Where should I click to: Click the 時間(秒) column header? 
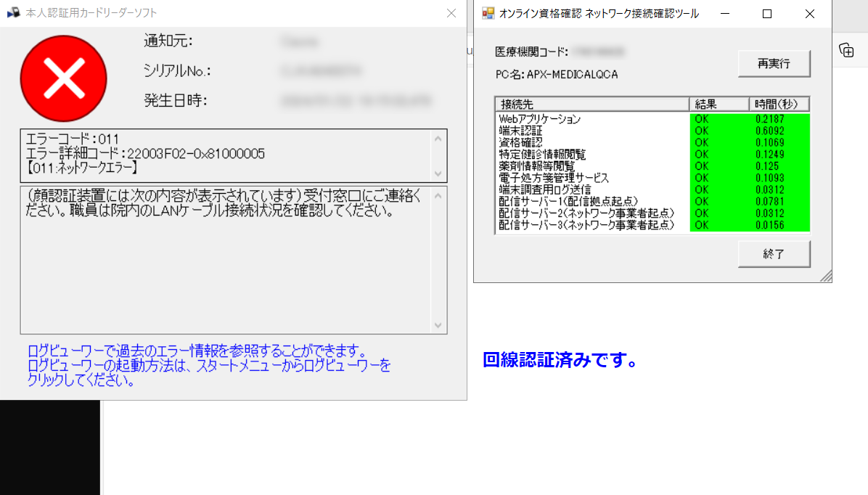(x=779, y=104)
